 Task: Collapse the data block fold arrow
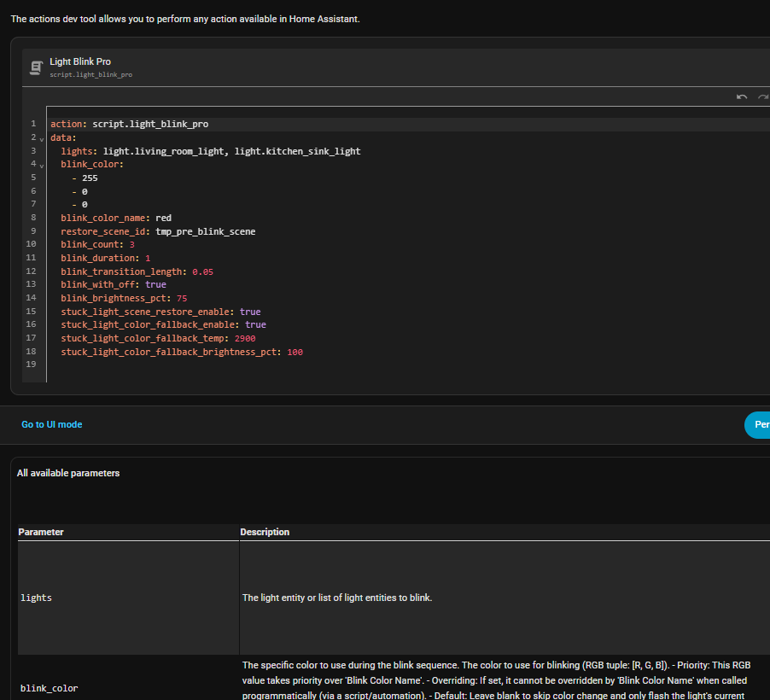pyautogui.click(x=40, y=138)
